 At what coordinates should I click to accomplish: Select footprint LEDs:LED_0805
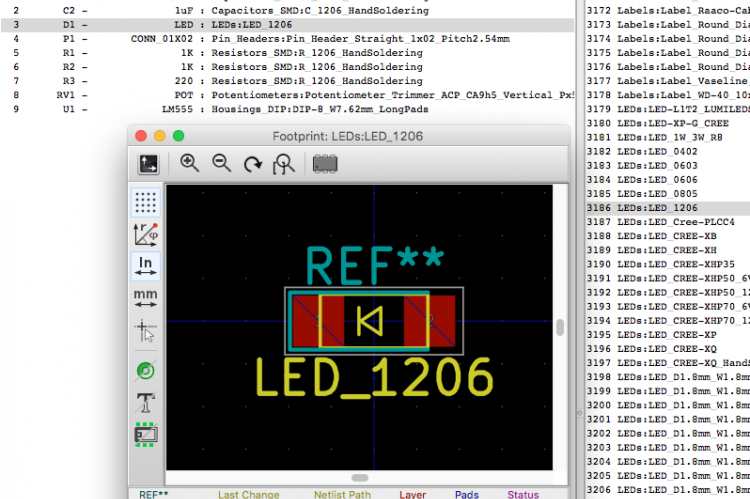[668, 194]
